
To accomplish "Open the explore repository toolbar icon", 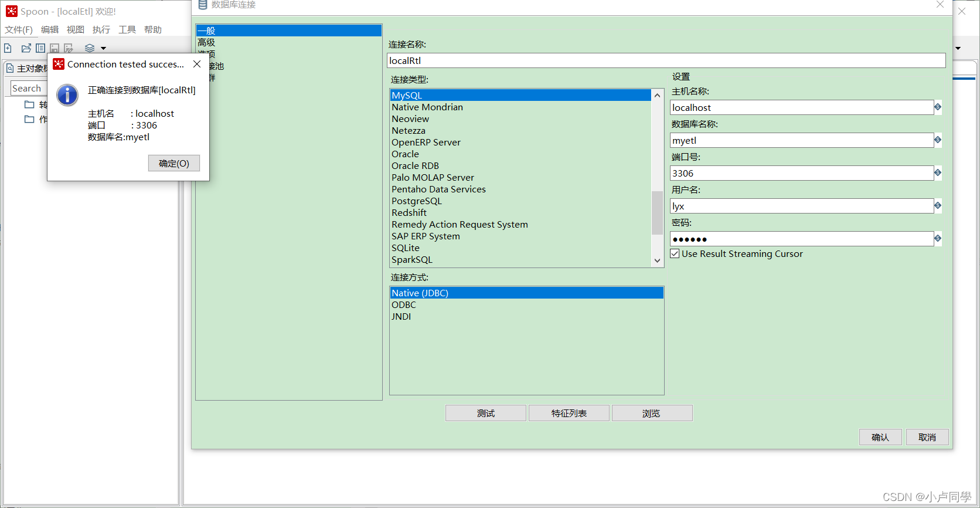I will tap(40, 48).
